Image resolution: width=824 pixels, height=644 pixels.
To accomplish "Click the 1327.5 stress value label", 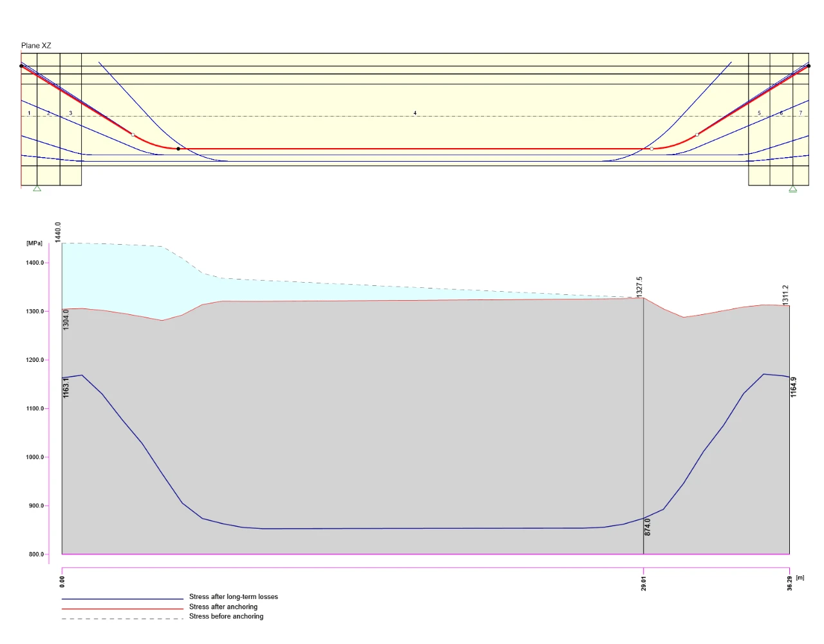I will coord(639,287).
